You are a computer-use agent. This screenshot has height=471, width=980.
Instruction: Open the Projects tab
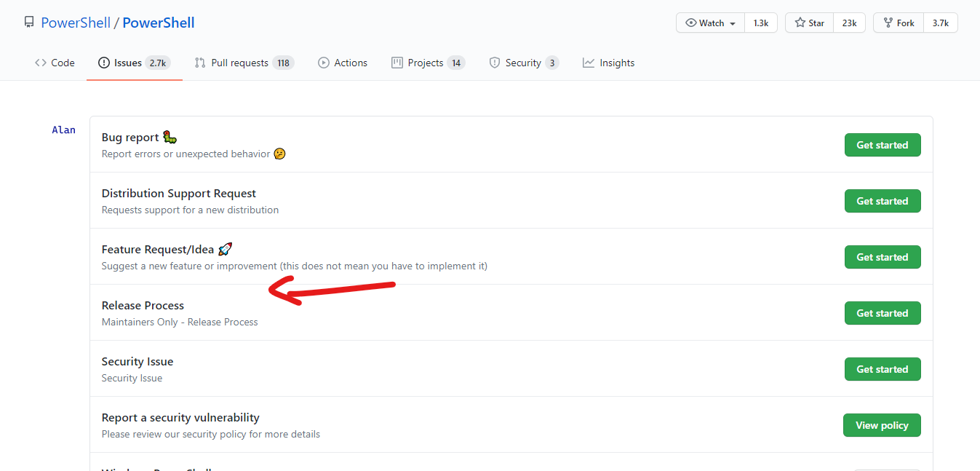coord(428,63)
